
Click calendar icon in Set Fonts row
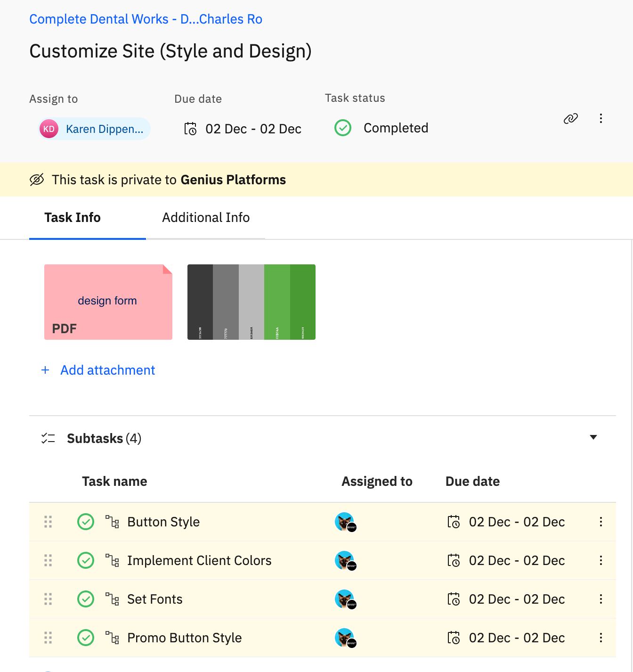click(454, 599)
